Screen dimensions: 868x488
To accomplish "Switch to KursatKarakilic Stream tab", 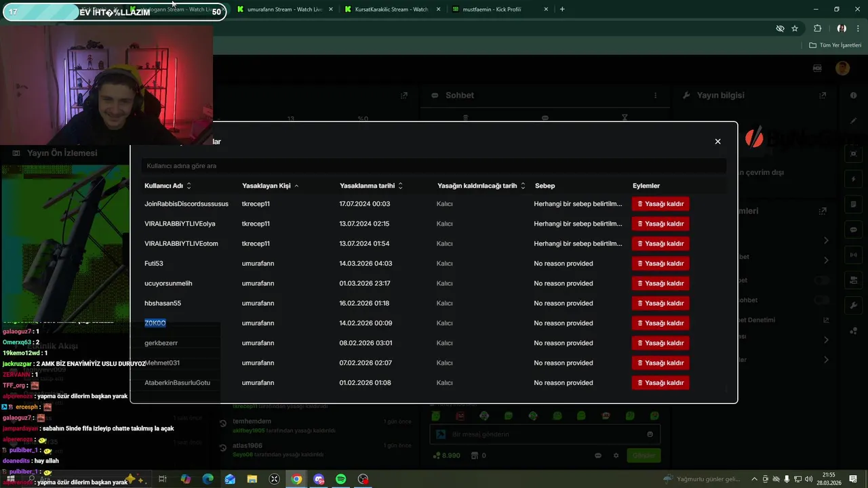I will pos(391,9).
